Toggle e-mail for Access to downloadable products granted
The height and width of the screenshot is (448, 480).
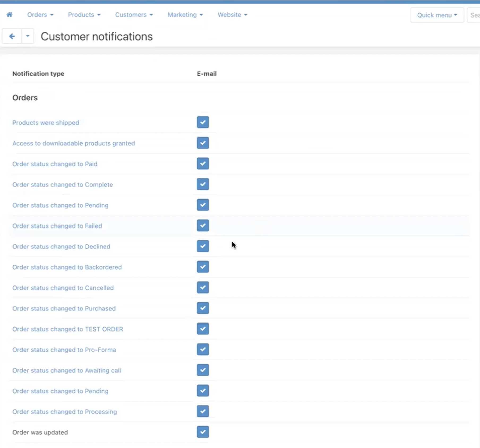pos(203,143)
